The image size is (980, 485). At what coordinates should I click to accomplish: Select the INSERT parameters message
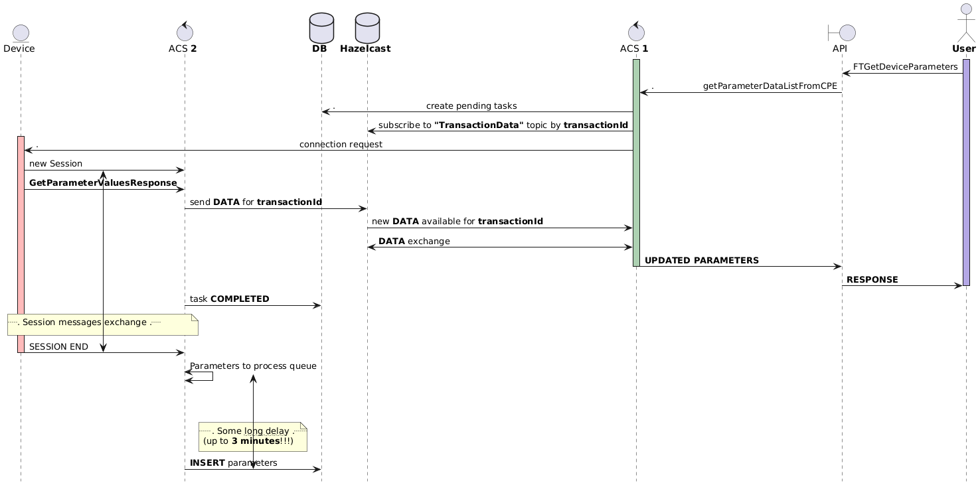[233, 463]
